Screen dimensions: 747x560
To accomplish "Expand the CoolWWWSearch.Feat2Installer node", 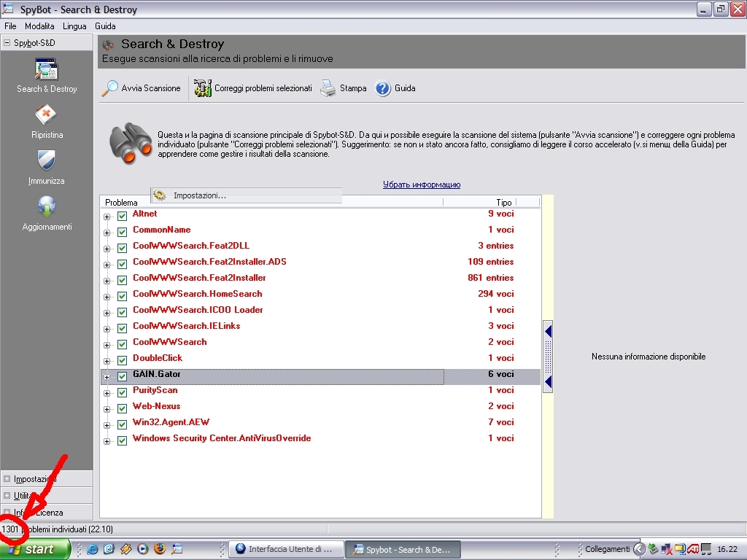I will pos(107,281).
